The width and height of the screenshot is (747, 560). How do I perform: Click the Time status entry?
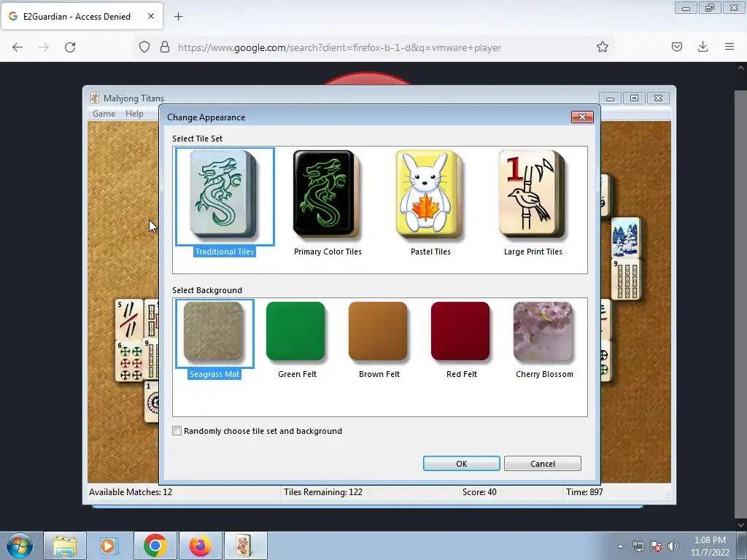[584, 492]
